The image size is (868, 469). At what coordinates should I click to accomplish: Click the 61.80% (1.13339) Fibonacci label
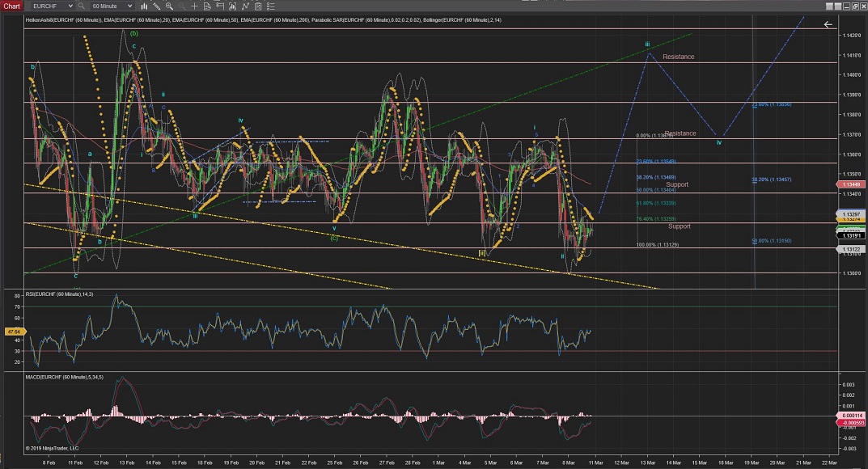coord(656,203)
